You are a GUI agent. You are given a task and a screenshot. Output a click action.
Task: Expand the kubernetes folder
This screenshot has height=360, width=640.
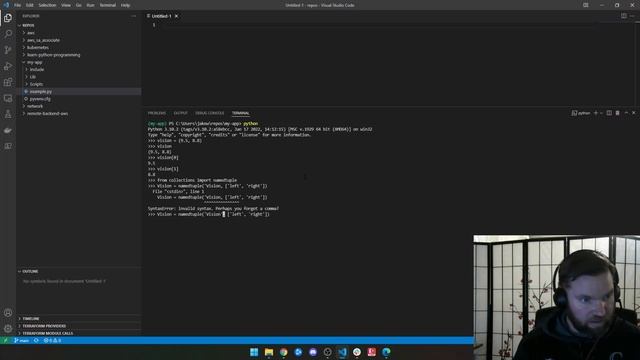(38, 47)
